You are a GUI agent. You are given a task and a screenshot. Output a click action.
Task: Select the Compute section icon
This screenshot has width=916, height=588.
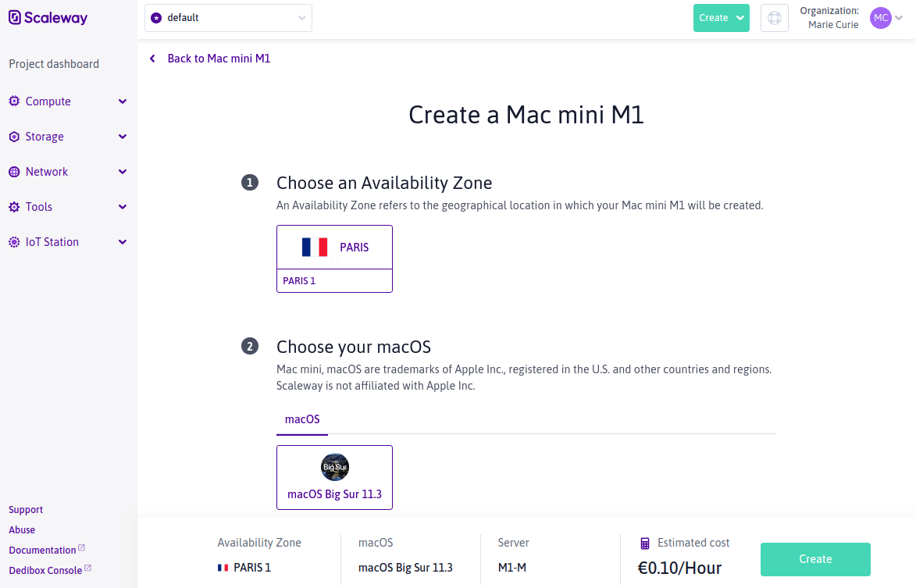(13, 101)
